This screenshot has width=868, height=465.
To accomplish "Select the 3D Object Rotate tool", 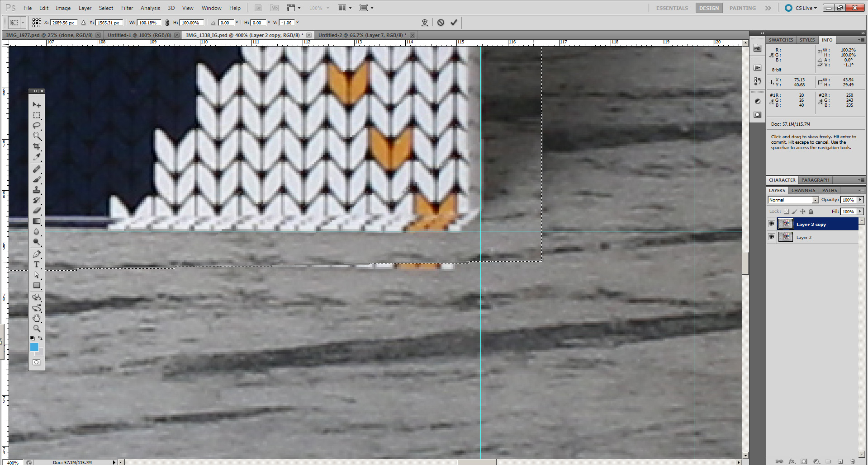I will 37,297.
